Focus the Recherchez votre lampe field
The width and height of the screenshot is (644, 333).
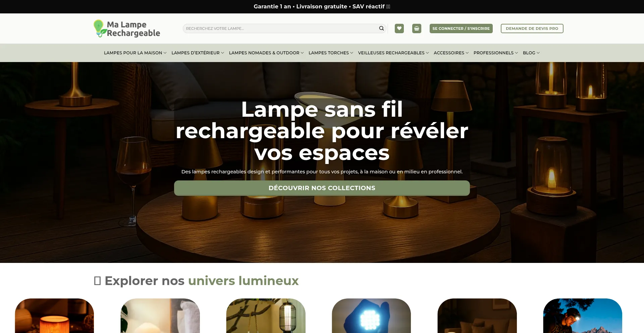[281, 29]
